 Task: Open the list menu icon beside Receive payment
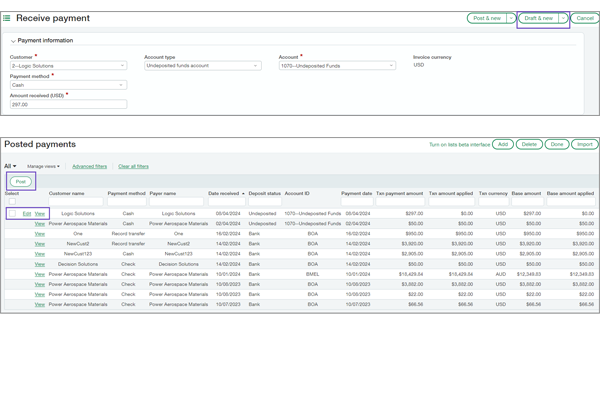tap(8, 18)
